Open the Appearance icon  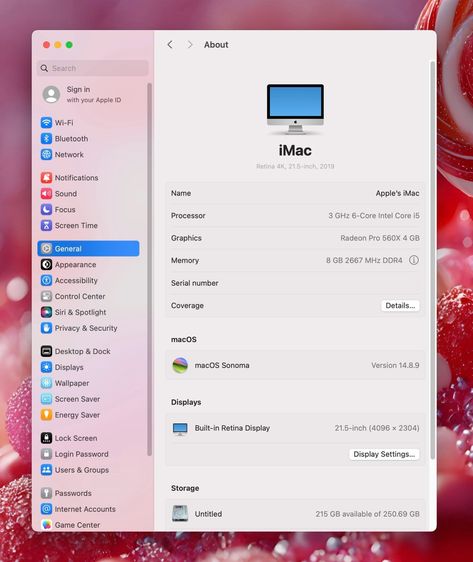[x=46, y=265]
